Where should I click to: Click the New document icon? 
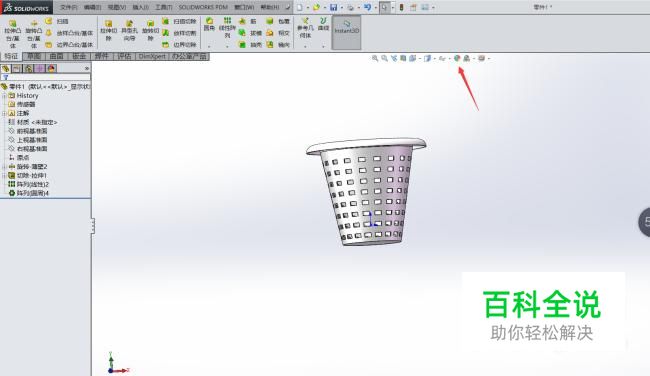(299, 7)
